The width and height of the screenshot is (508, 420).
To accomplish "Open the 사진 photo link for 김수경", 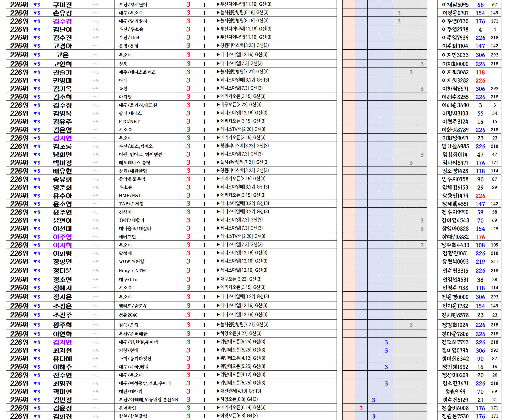I will (95, 21).
